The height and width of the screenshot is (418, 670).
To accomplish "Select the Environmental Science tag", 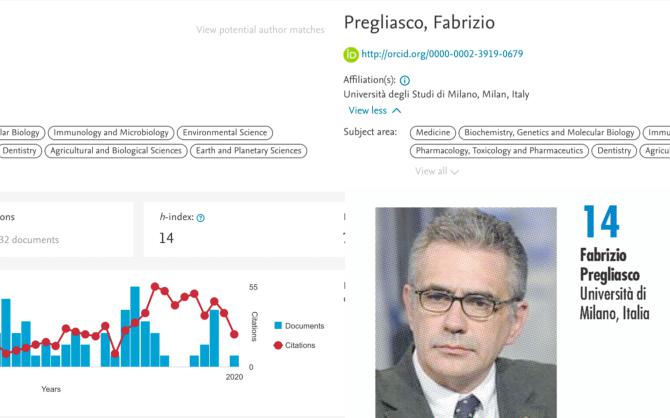I will (225, 132).
